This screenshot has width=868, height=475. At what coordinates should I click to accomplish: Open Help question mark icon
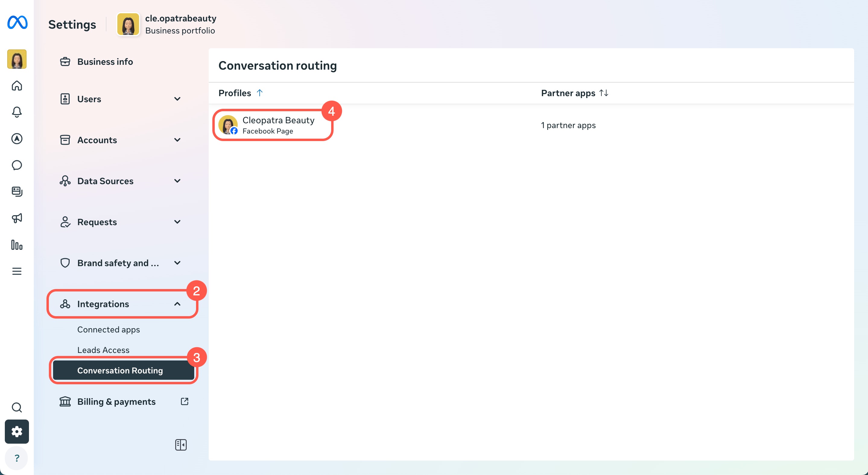[x=17, y=458]
